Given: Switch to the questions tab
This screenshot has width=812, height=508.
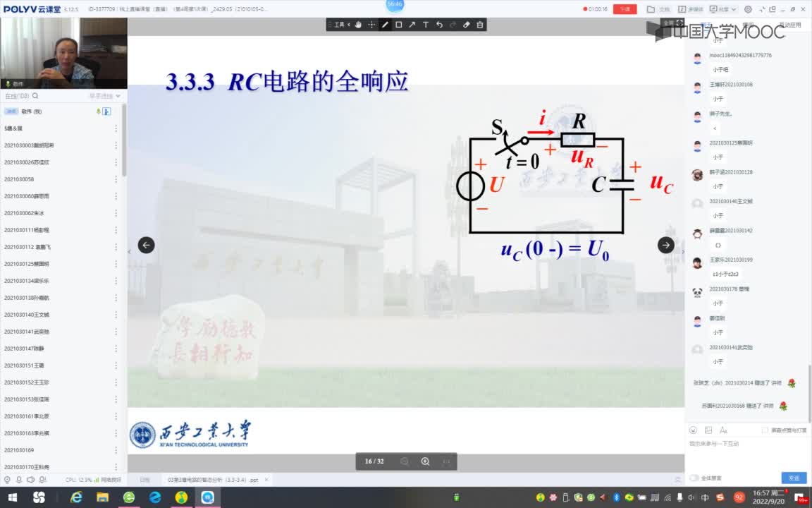Looking at the screenshot, I should click(x=748, y=25).
